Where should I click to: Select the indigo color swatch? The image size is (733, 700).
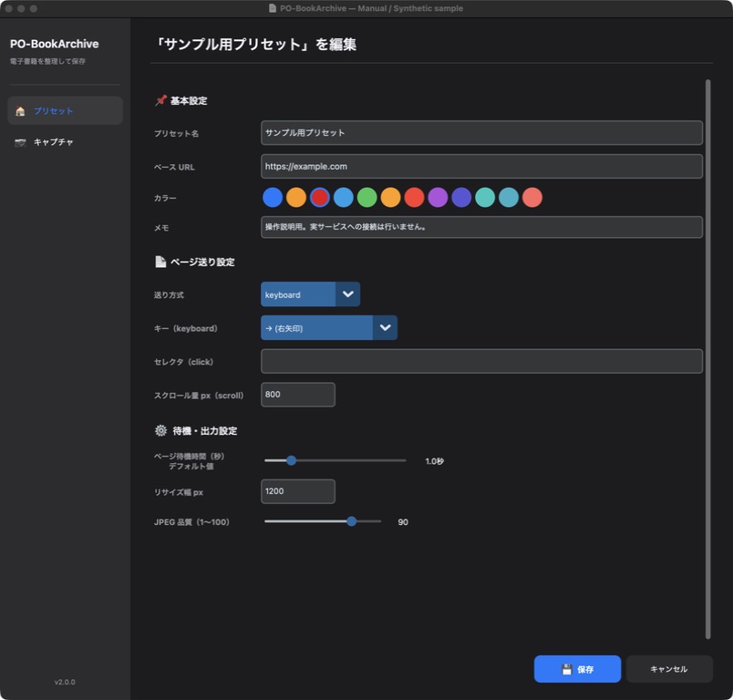point(461,197)
